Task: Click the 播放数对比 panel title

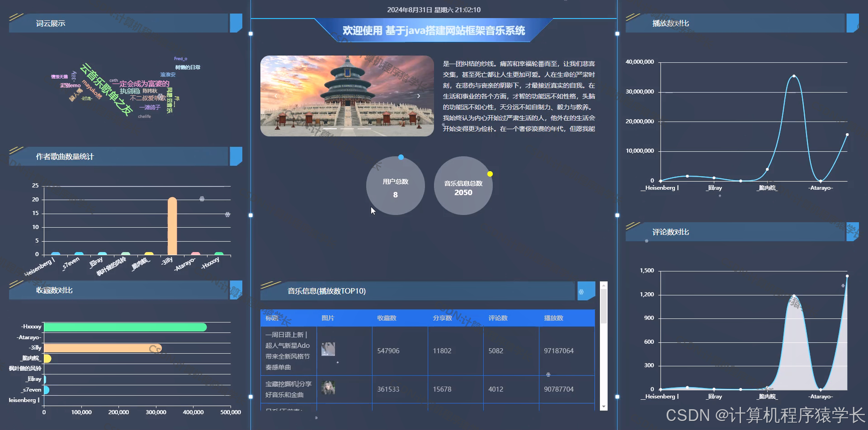Action: tap(670, 23)
